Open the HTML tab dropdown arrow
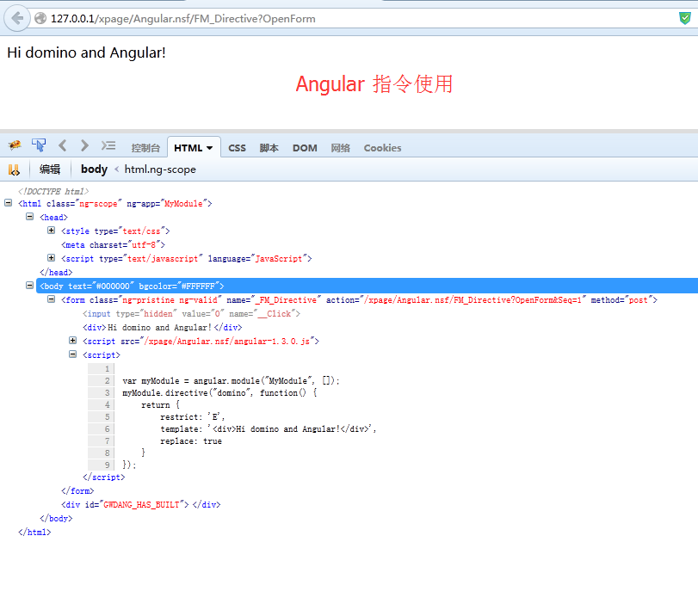 click(210, 148)
